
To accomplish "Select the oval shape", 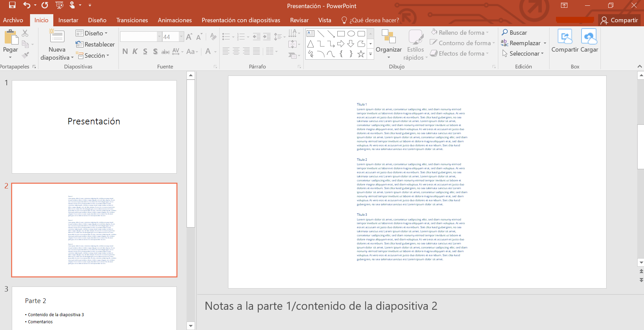I will [351, 34].
